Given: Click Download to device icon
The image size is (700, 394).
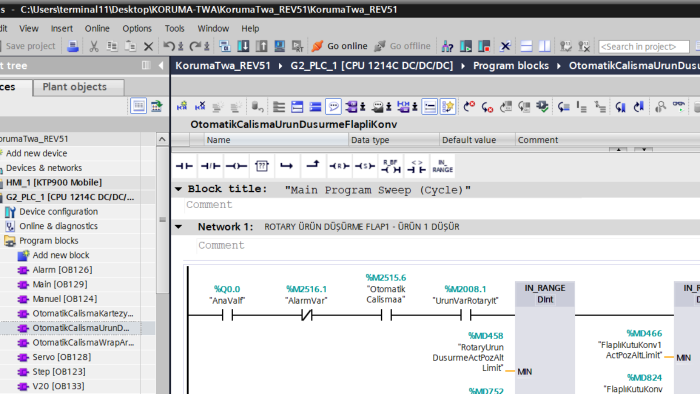Looking at the screenshot, I should pyautogui.click(x=243, y=46).
